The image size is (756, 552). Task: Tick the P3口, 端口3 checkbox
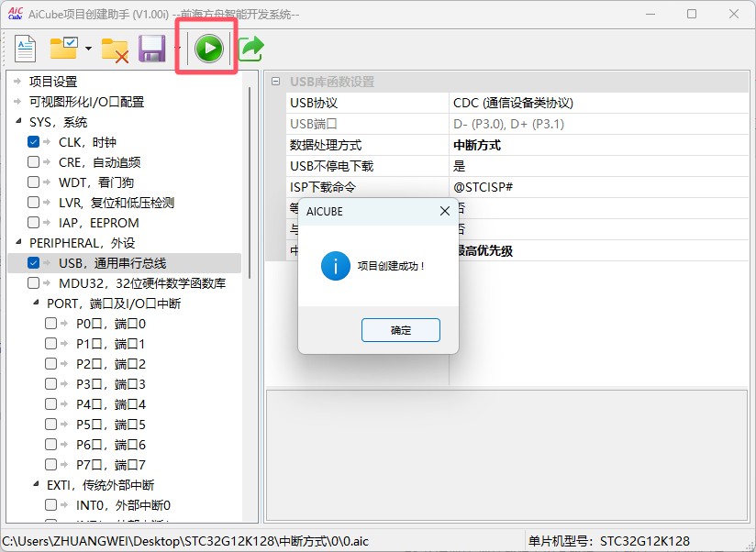[50, 384]
